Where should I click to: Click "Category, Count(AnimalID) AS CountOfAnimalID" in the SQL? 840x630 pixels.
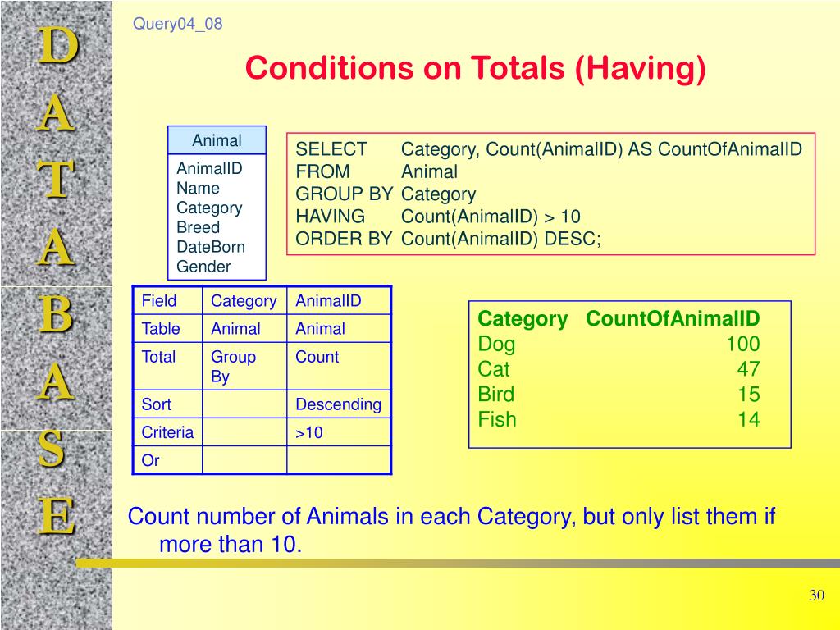tap(601, 149)
